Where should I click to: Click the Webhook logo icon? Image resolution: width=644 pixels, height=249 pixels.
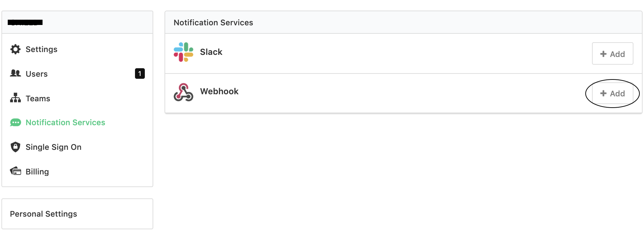tap(183, 92)
